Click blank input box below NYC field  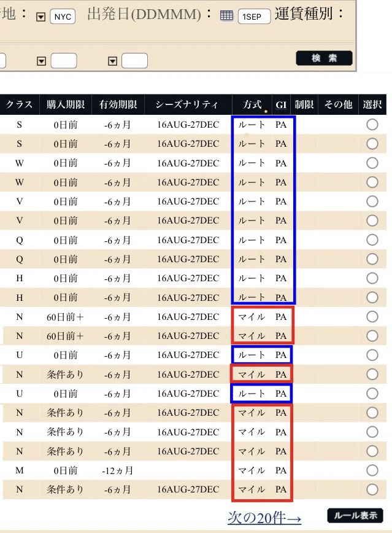[x=64, y=61]
